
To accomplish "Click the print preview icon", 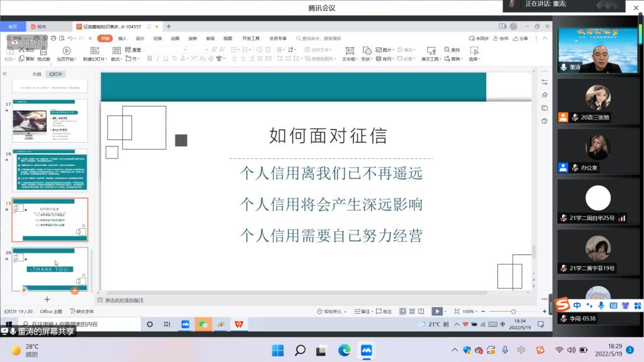I will pos(62,38).
